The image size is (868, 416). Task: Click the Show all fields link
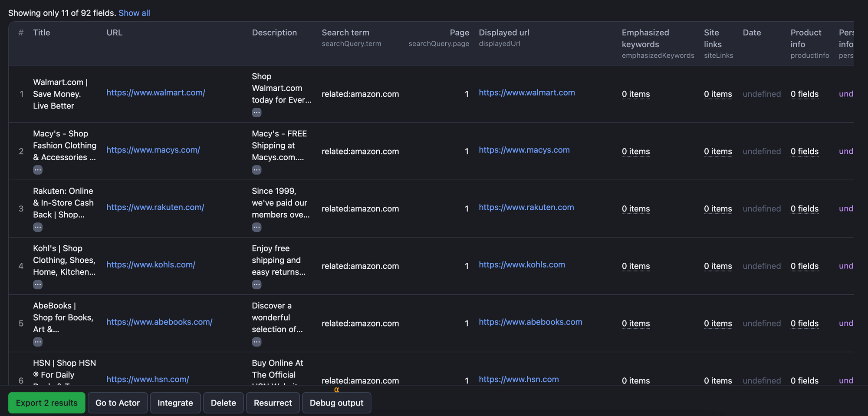coord(134,13)
